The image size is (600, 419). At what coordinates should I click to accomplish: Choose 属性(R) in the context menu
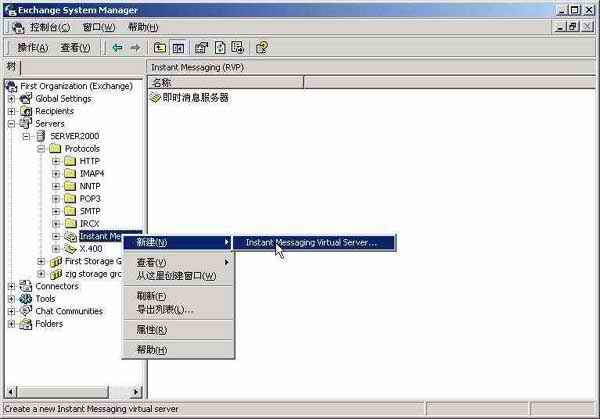(x=178, y=330)
